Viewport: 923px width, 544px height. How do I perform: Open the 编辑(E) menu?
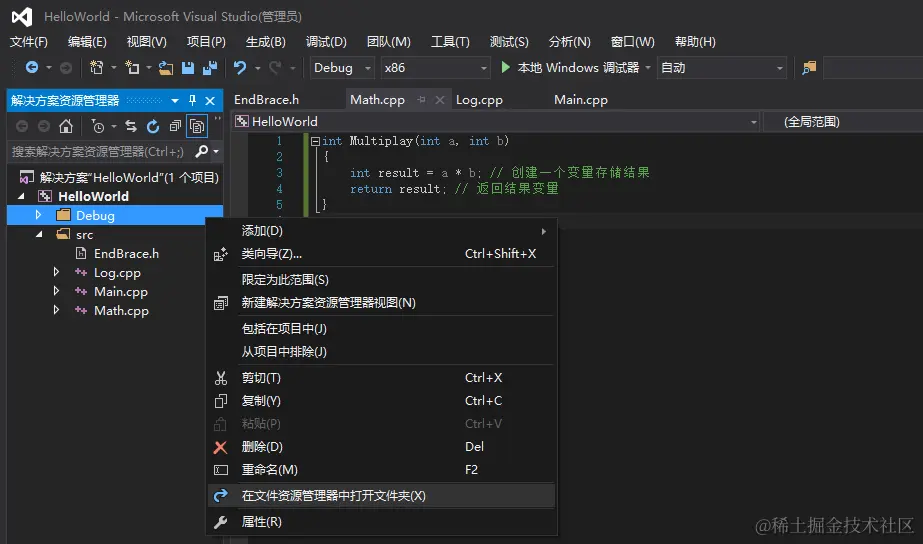point(87,42)
